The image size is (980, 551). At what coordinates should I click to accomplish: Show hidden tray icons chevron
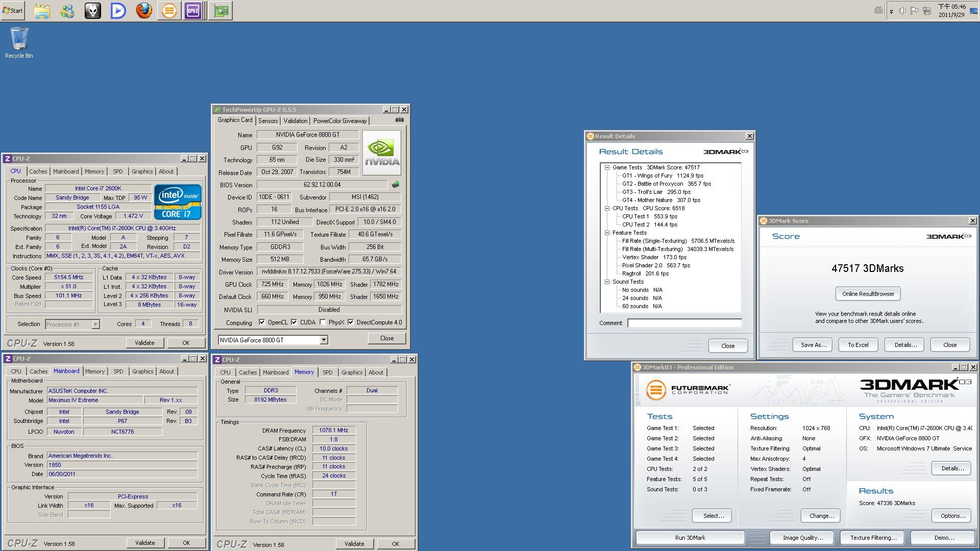891,11
